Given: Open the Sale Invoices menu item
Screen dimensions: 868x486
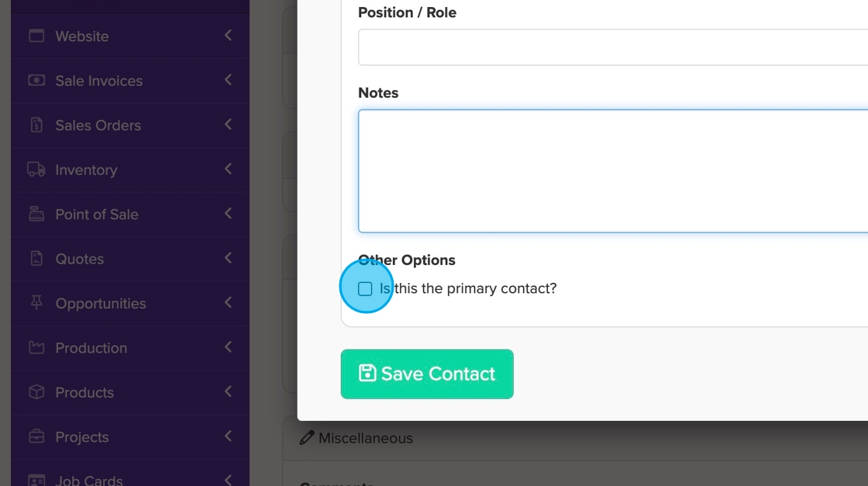Looking at the screenshot, I should [98, 81].
